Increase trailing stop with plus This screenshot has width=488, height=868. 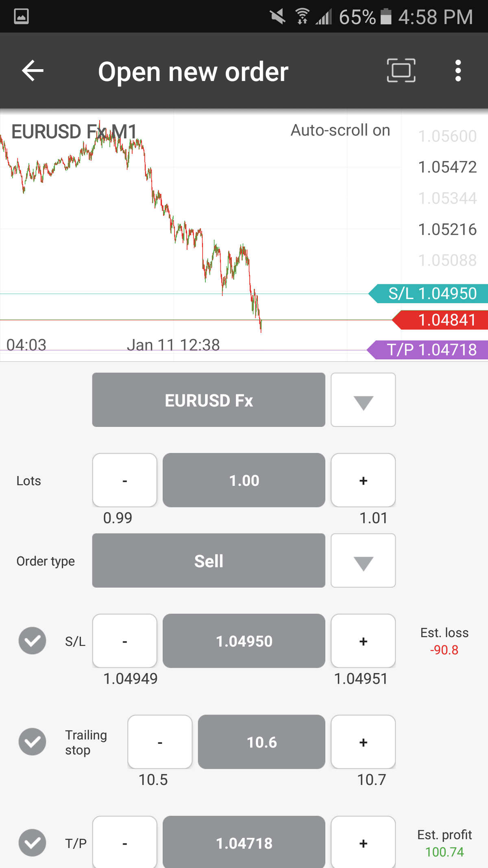coord(363,742)
